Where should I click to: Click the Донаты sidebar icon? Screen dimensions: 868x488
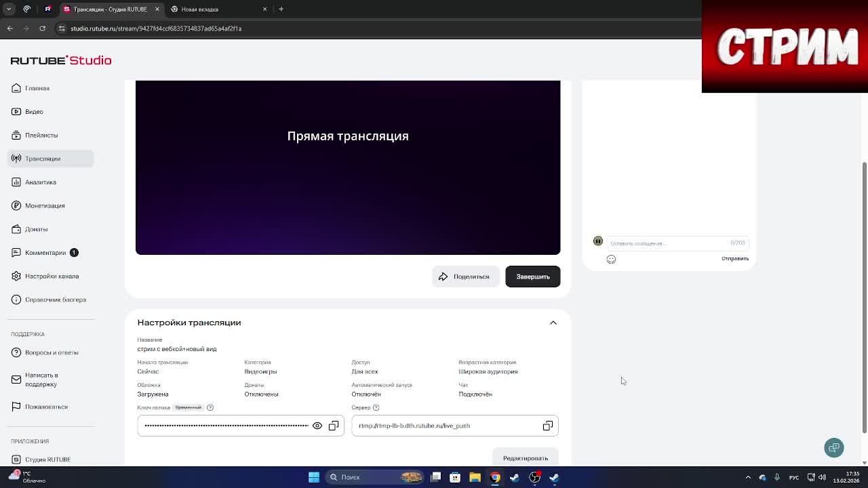[x=16, y=229]
